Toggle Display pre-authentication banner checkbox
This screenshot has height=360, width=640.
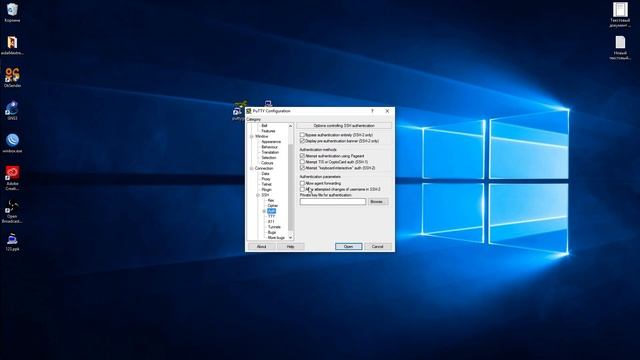[x=302, y=141]
